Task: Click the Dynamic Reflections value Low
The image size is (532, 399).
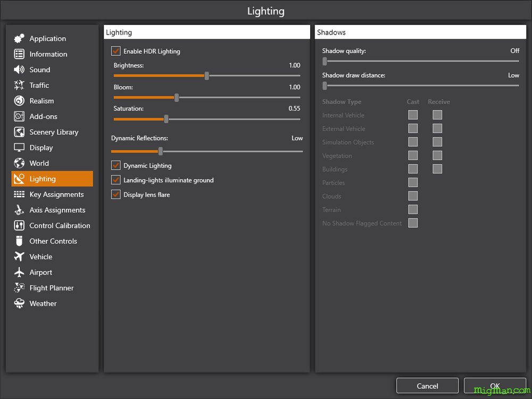Action: 297,138
